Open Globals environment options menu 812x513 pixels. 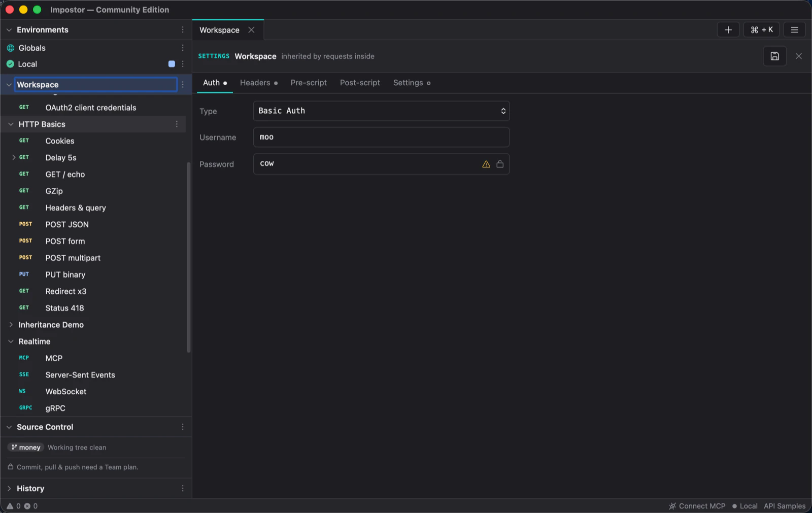pyautogui.click(x=183, y=48)
